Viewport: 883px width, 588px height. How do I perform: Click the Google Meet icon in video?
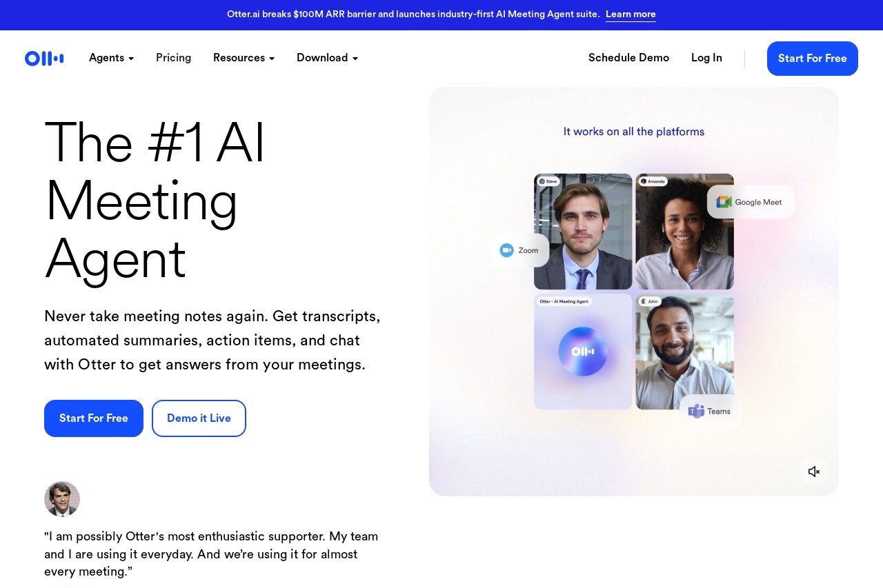[x=724, y=202]
